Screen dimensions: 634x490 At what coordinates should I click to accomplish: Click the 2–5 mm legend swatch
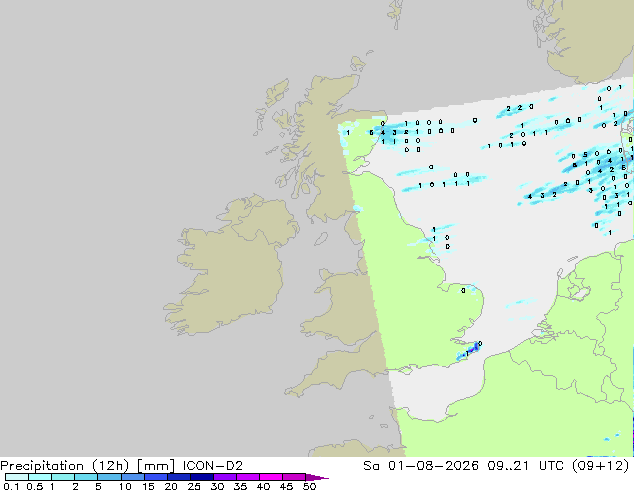click(x=86, y=477)
